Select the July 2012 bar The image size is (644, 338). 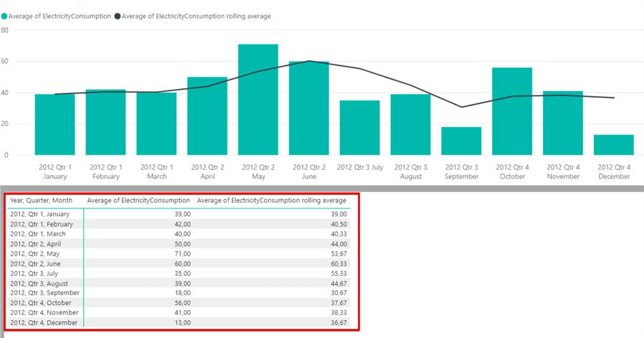(360, 127)
